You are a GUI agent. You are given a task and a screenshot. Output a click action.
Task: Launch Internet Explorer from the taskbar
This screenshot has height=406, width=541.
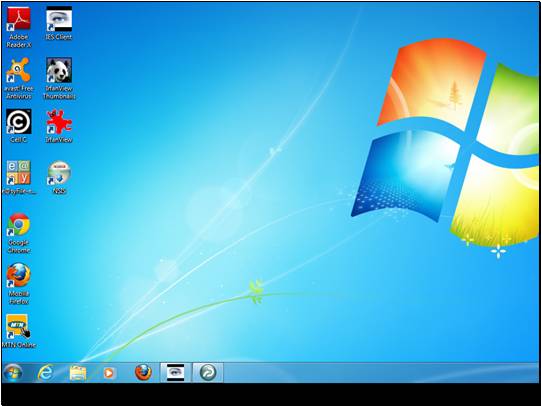click(46, 373)
